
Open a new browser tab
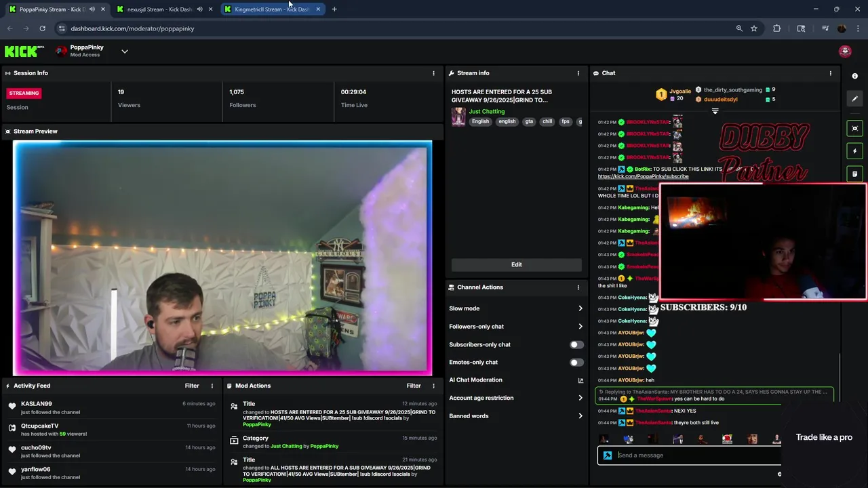click(334, 9)
